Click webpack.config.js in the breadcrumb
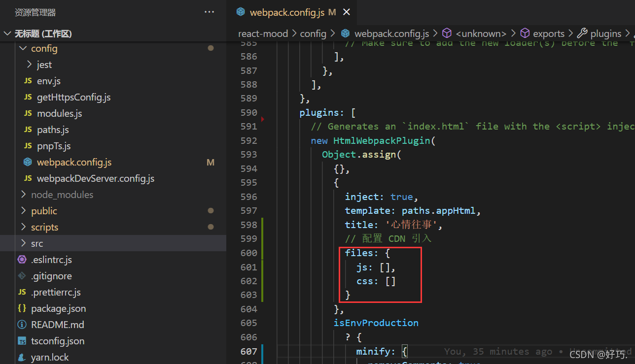 [391, 33]
